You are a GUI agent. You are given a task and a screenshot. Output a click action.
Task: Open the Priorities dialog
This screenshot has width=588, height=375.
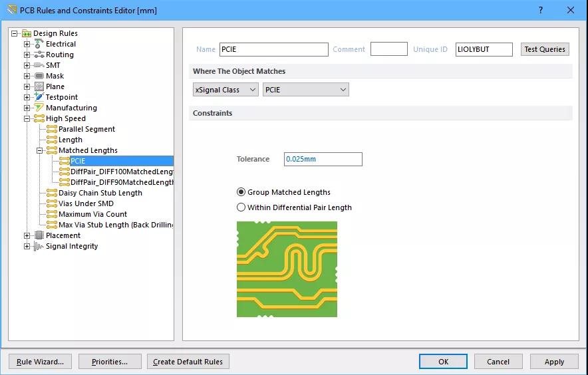click(x=110, y=362)
